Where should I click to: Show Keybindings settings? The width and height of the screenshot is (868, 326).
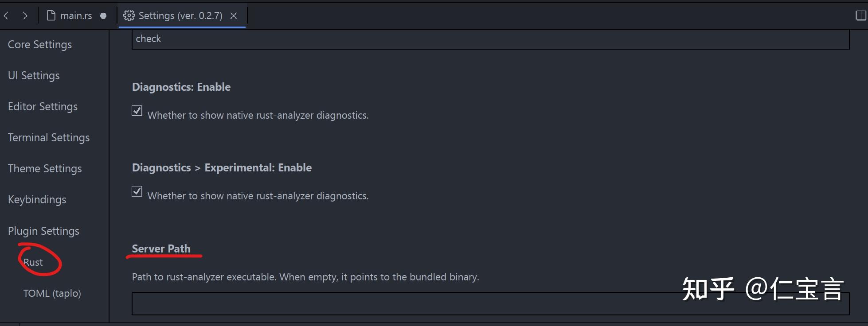point(37,200)
